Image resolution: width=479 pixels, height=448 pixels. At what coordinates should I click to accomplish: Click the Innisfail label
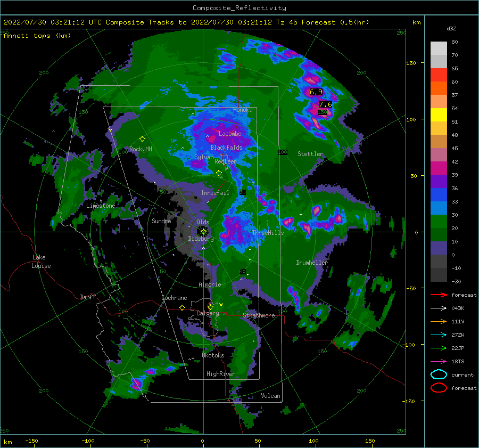point(215,193)
